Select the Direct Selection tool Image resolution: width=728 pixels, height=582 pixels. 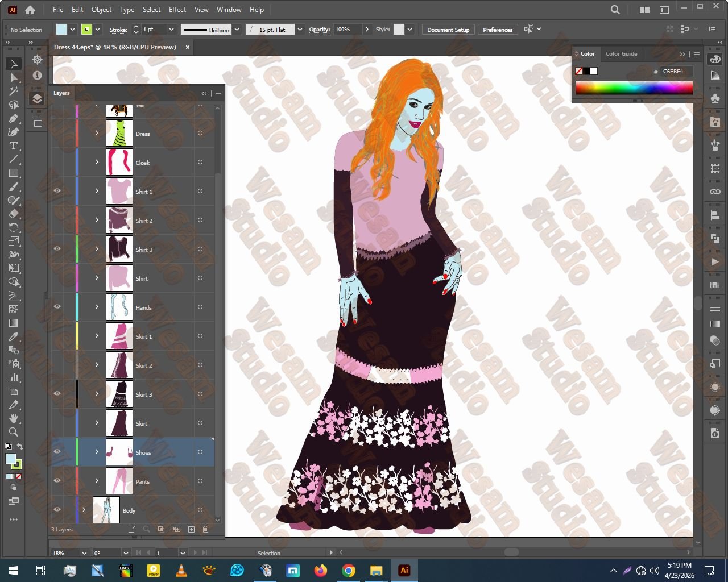point(14,77)
